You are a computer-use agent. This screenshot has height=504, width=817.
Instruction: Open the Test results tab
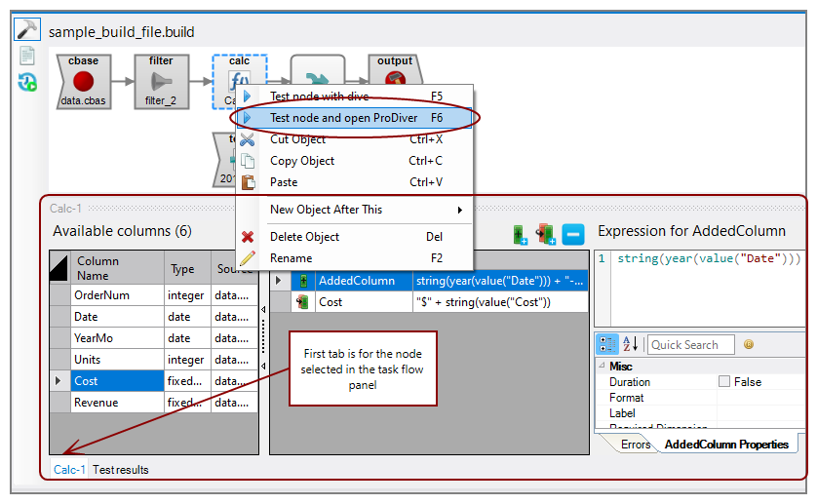click(x=121, y=470)
